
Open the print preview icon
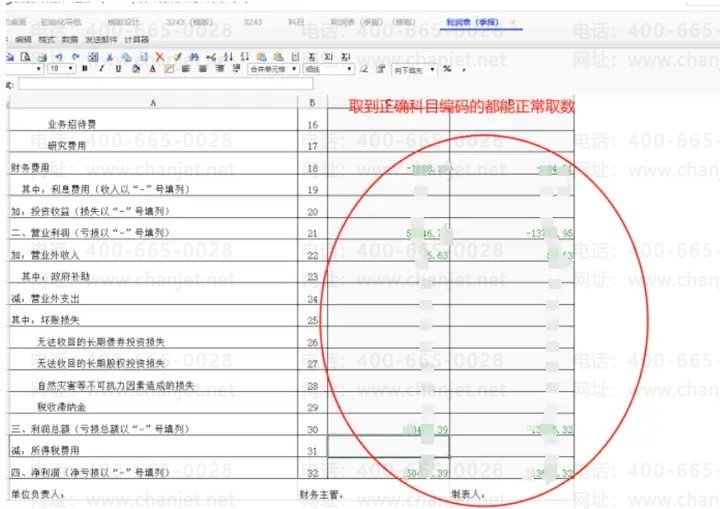[26, 57]
